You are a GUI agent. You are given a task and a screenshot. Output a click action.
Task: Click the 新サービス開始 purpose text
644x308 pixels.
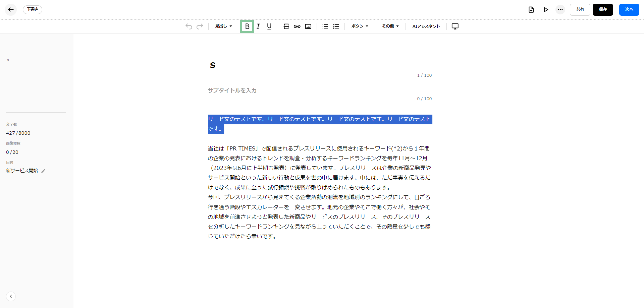[x=22, y=171]
